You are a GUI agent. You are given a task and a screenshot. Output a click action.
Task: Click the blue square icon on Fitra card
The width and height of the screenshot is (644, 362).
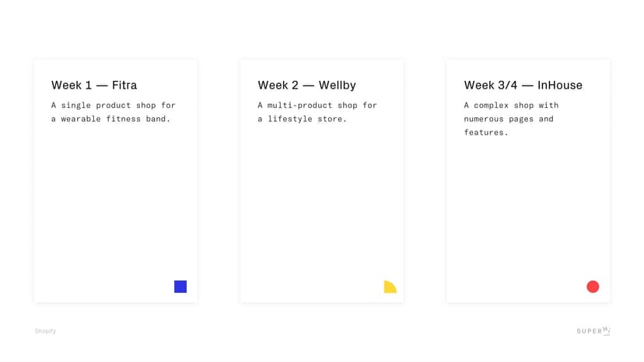point(180,287)
